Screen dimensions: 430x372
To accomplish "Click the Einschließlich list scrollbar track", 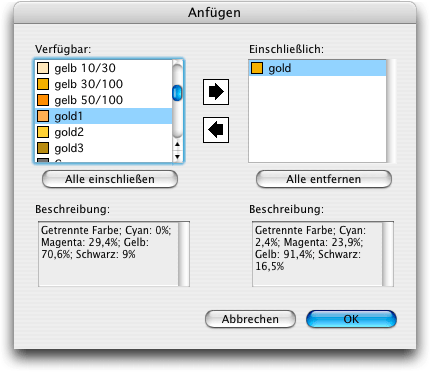I will (x=391, y=111).
